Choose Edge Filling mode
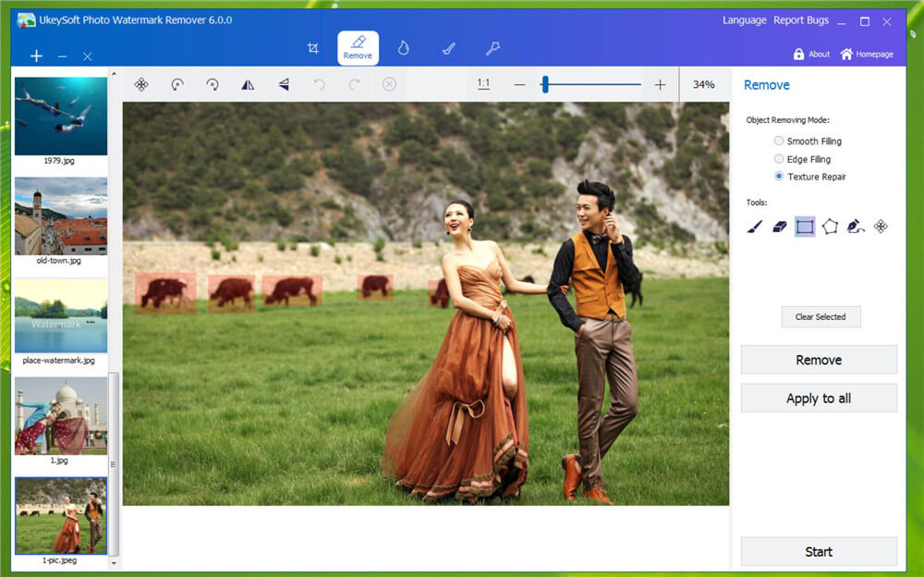 click(779, 159)
